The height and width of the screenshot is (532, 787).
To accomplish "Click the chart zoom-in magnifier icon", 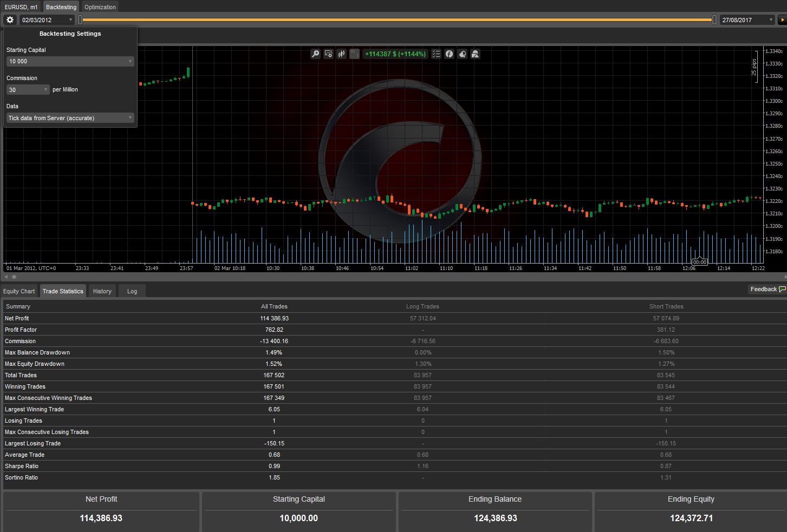I will (315, 54).
